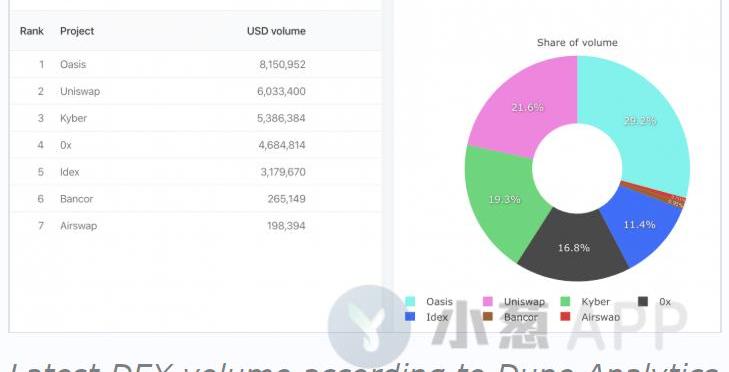Open the Oasis project row
This screenshot has height=372, width=729.
pyautogui.click(x=195, y=64)
